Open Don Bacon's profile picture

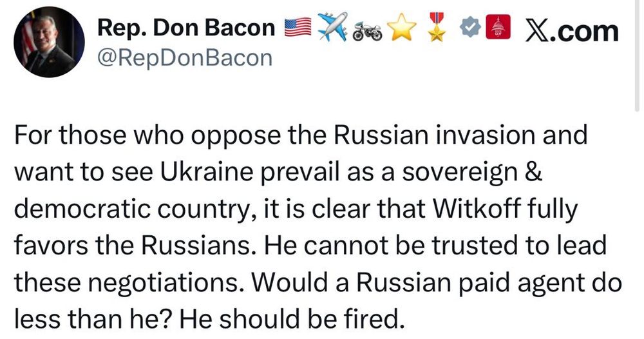tap(50, 42)
